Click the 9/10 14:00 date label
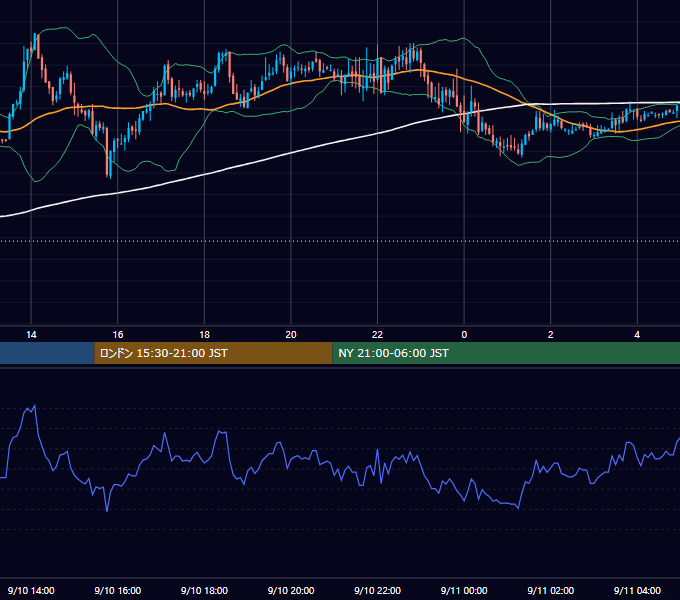The image size is (680, 600). click(31, 590)
